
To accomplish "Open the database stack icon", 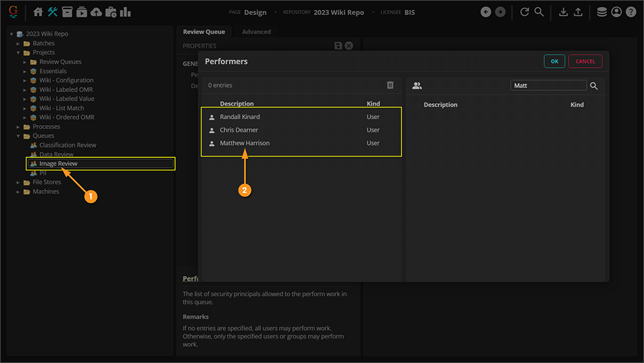I will click(x=601, y=12).
